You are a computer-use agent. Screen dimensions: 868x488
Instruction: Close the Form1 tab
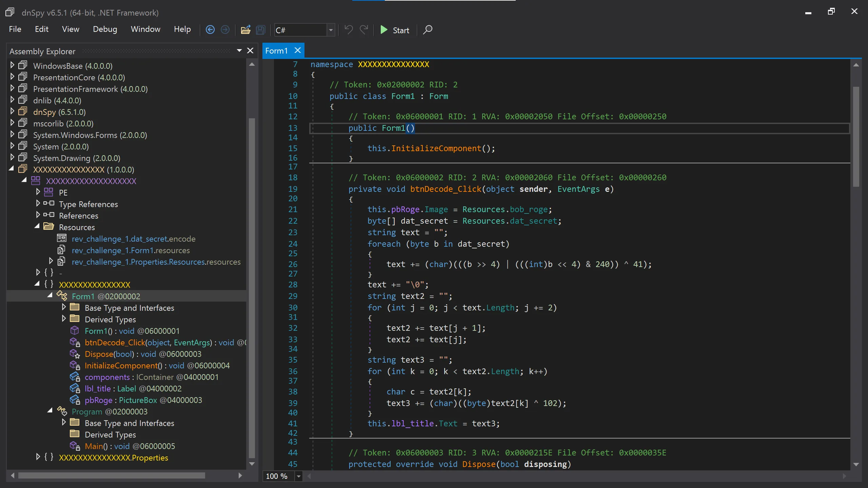[x=298, y=50]
